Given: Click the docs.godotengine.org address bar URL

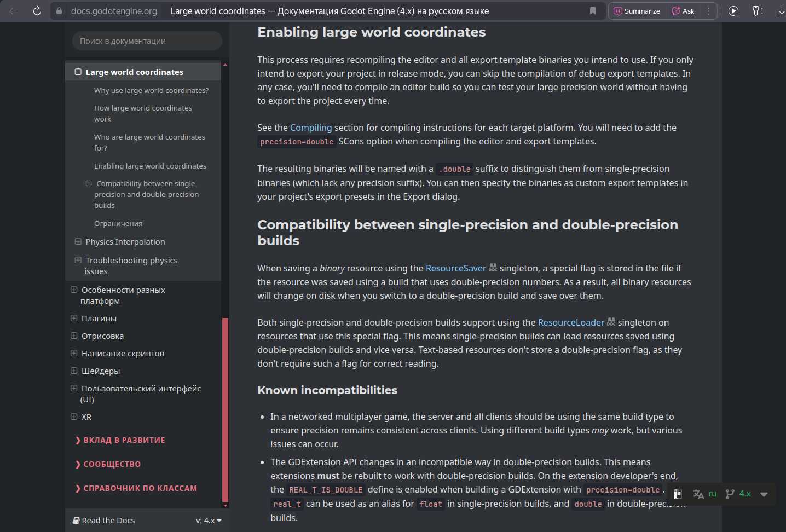Looking at the screenshot, I should [x=114, y=11].
